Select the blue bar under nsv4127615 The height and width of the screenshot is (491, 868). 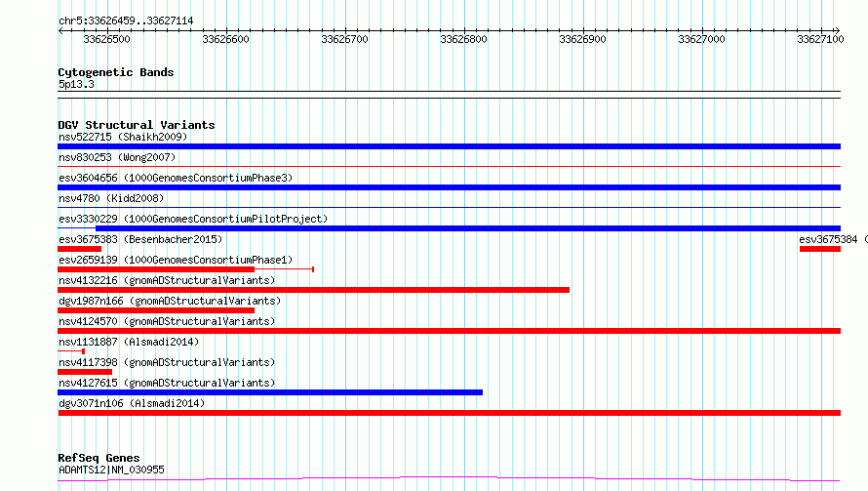(x=270, y=392)
